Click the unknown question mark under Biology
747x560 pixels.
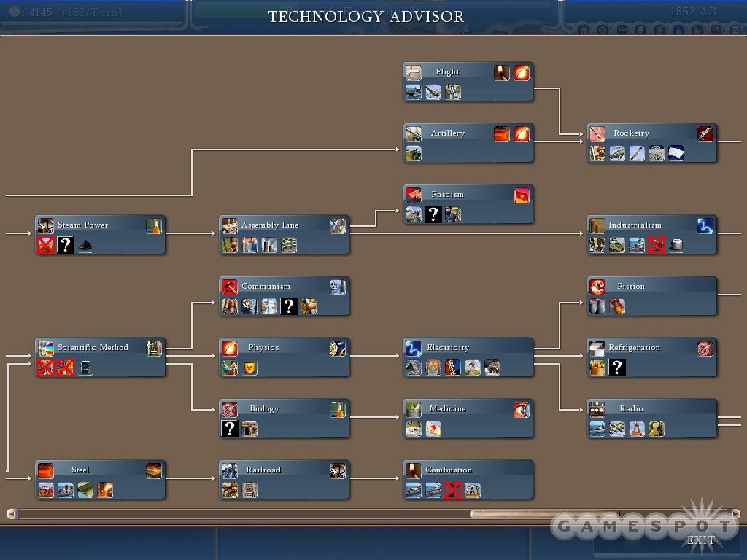(x=230, y=429)
